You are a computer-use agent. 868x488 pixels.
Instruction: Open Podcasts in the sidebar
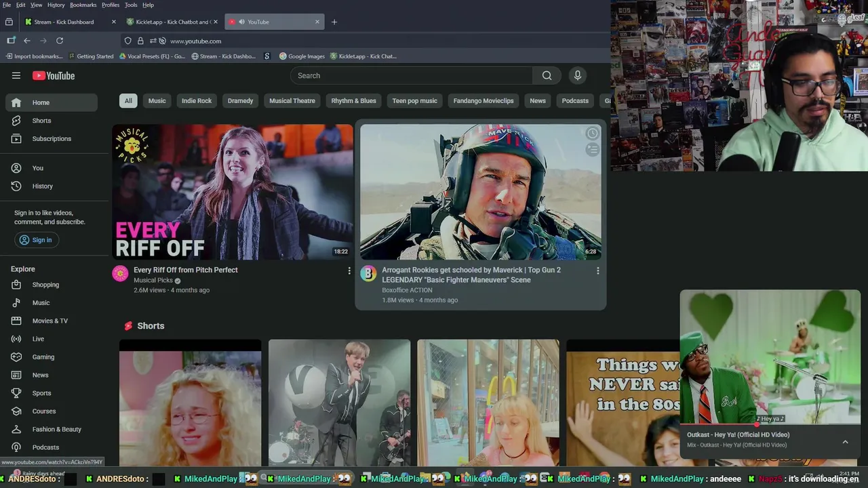pos(52,447)
